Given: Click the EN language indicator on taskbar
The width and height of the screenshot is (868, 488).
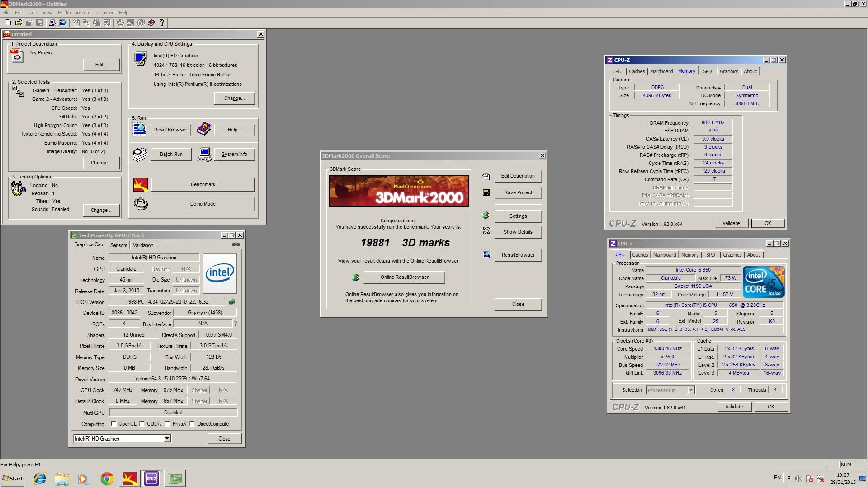Looking at the screenshot, I should 777,478.
